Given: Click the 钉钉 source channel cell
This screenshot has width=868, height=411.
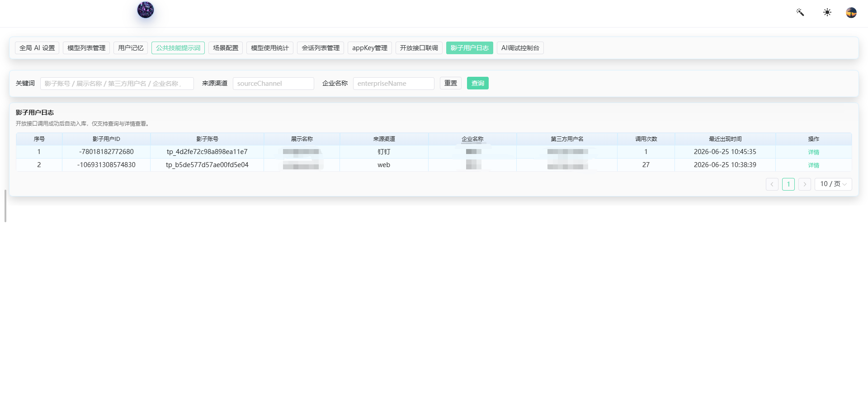Looking at the screenshot, I should 384,152.
